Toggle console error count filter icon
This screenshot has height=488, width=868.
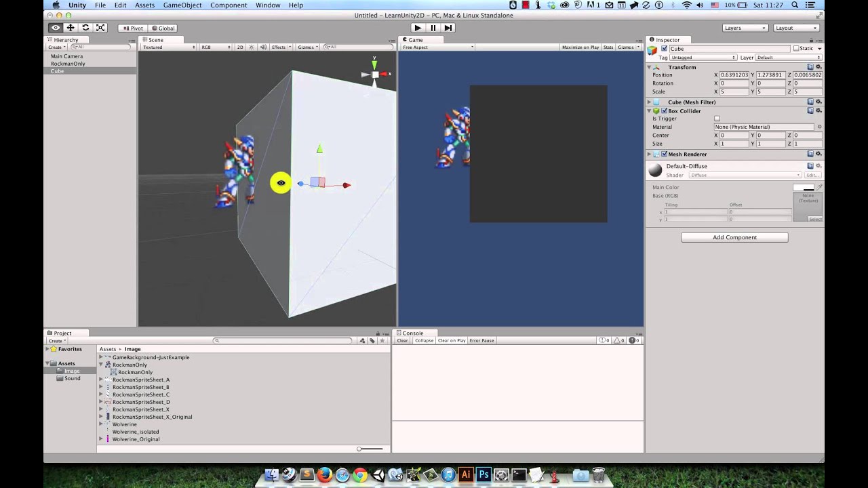(635, 340)
